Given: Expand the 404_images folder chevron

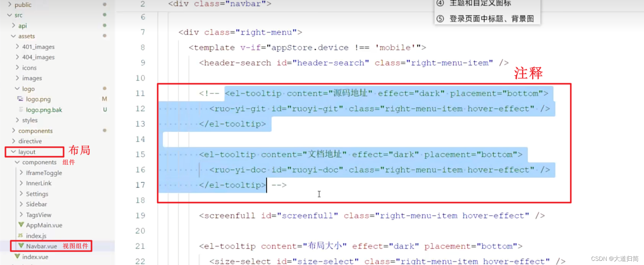Looking at the screenshot, I should 17,57.
